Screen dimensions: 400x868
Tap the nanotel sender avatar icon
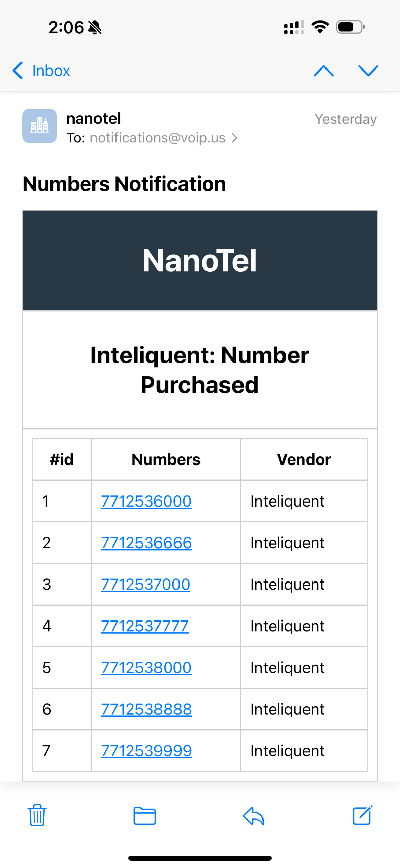(40, 126)
